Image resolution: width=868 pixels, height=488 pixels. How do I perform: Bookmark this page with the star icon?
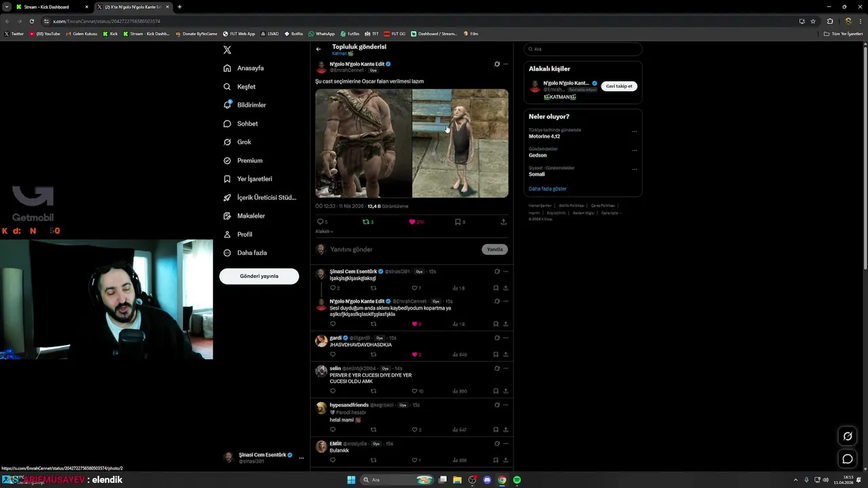[x=813, y=21]
